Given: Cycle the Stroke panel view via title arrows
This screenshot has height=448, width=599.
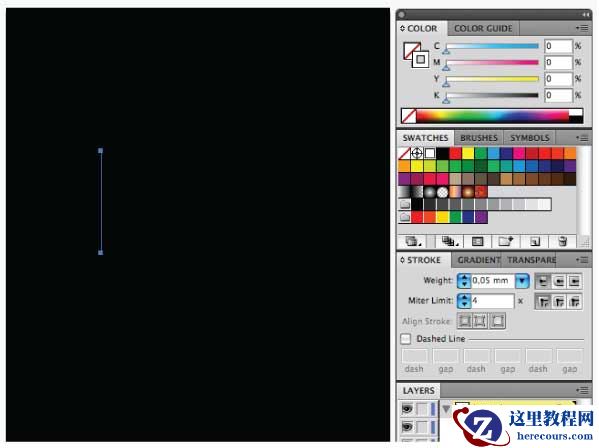Looking at the screenshot, I should pyautogui.click(x=402, y=260).
